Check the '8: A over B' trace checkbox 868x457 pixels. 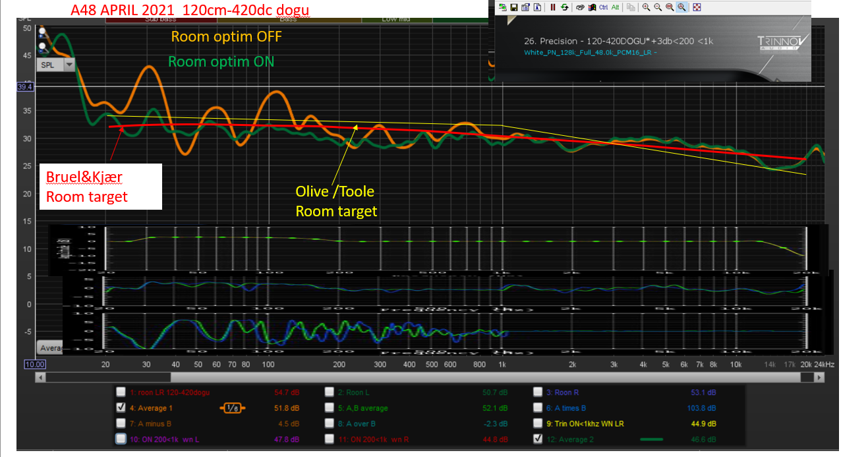pyautogui.click(x=329, y=423)
